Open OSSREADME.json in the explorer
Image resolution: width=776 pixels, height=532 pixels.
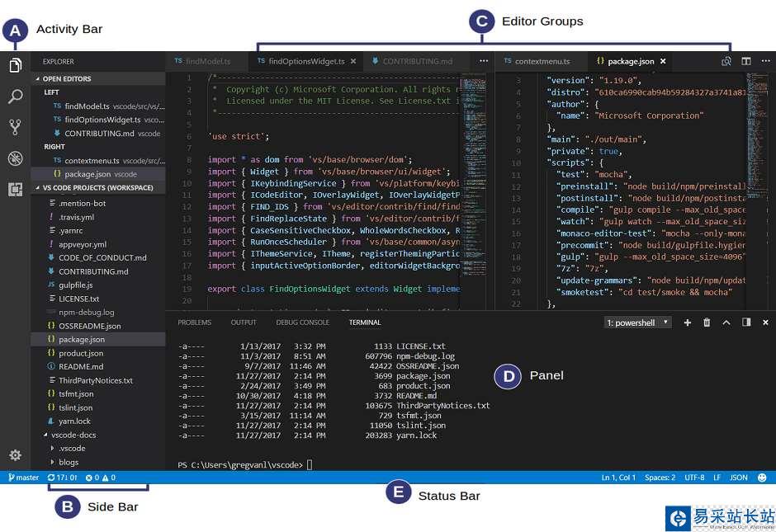tap(98, 326)
